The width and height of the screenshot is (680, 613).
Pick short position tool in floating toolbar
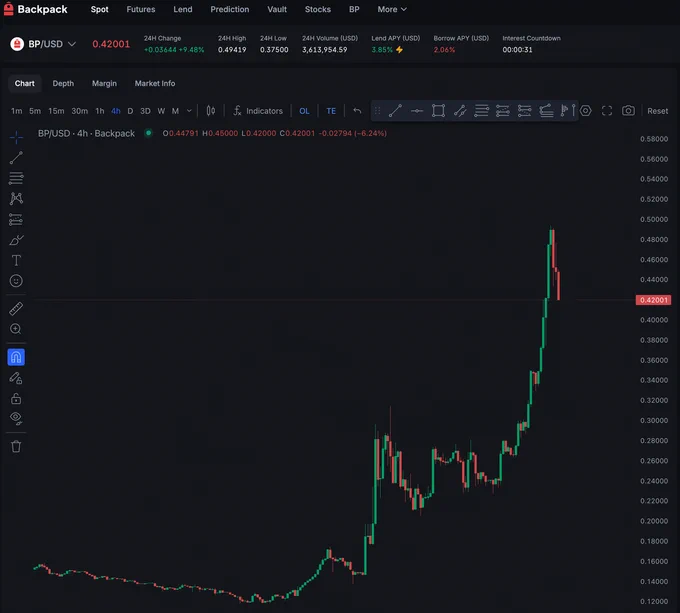coord(524,111)
